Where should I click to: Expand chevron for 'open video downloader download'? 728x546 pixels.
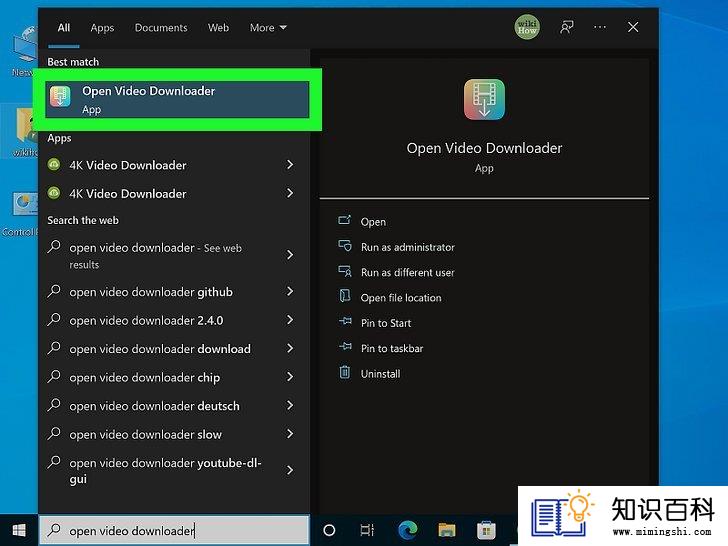tap(290, 348)
